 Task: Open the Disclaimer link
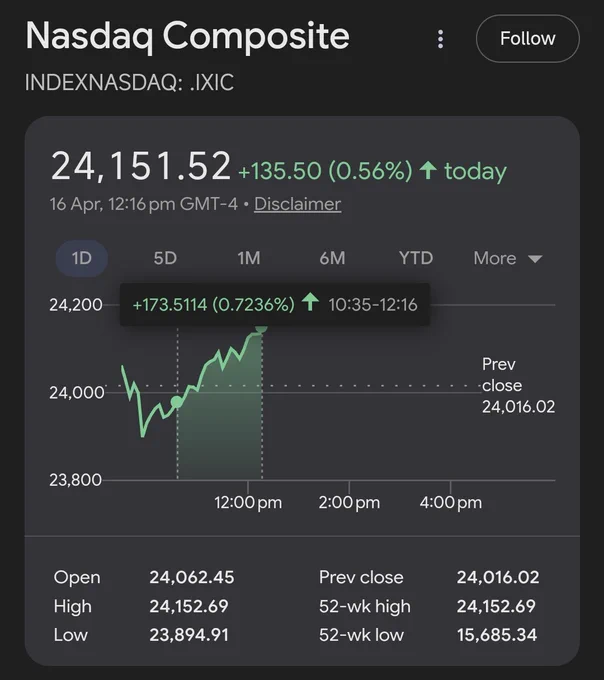(x=297, y=204)
